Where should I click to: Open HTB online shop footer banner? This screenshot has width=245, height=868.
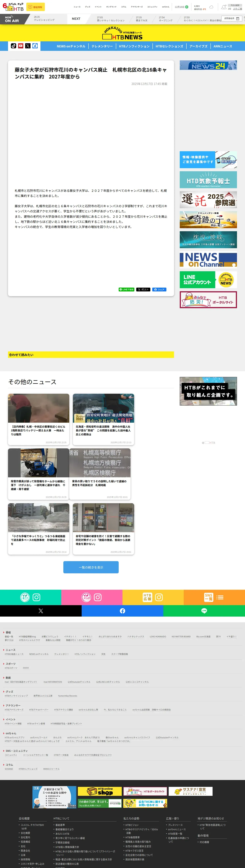pyautogui.click(x=100, y=791)
